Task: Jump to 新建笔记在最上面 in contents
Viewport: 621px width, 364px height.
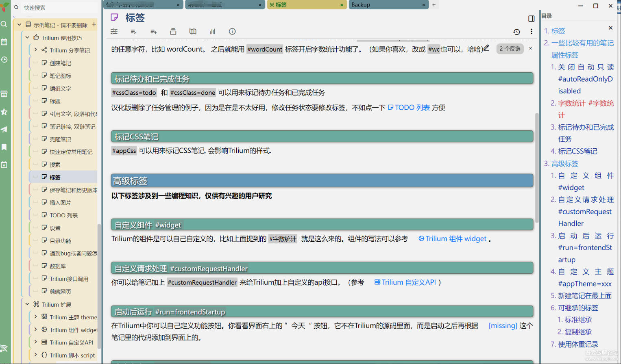Action: tap(585, 296)
